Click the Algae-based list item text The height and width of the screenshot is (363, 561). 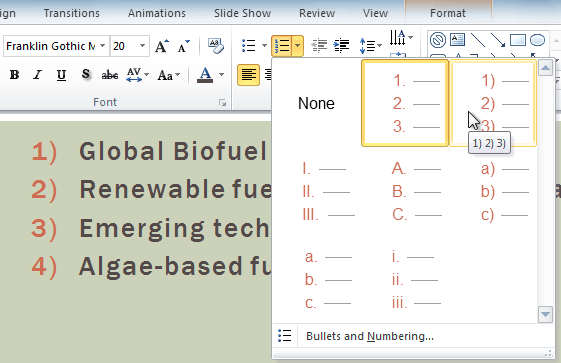pos(175,266)
